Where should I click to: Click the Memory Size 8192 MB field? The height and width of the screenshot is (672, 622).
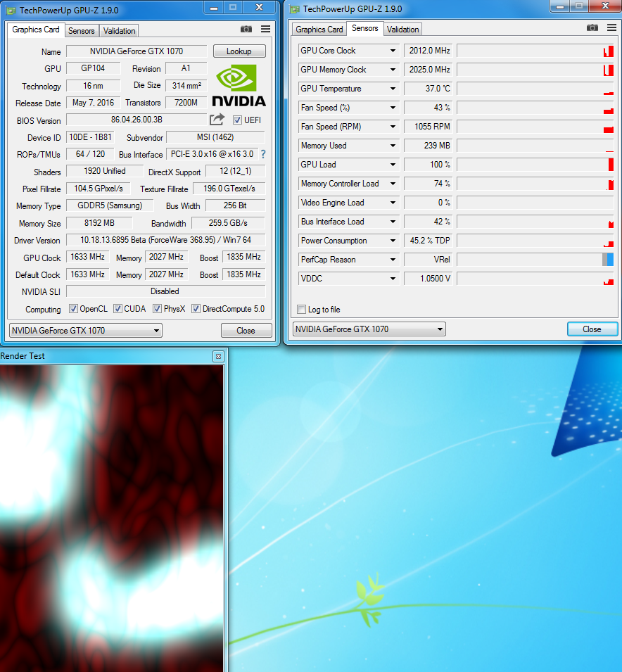coord(99,223)
